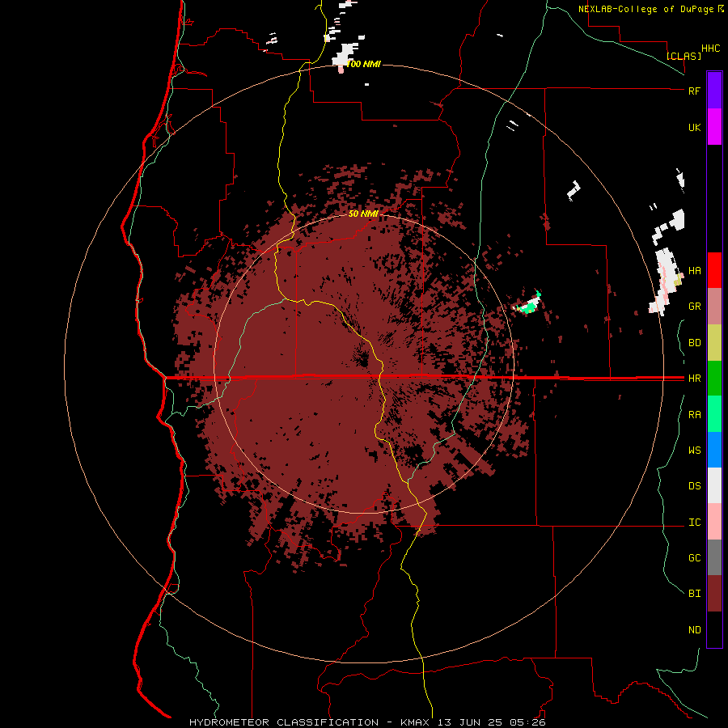
Task: Click the GC gray legend swatch
Action: coord(714,557)
